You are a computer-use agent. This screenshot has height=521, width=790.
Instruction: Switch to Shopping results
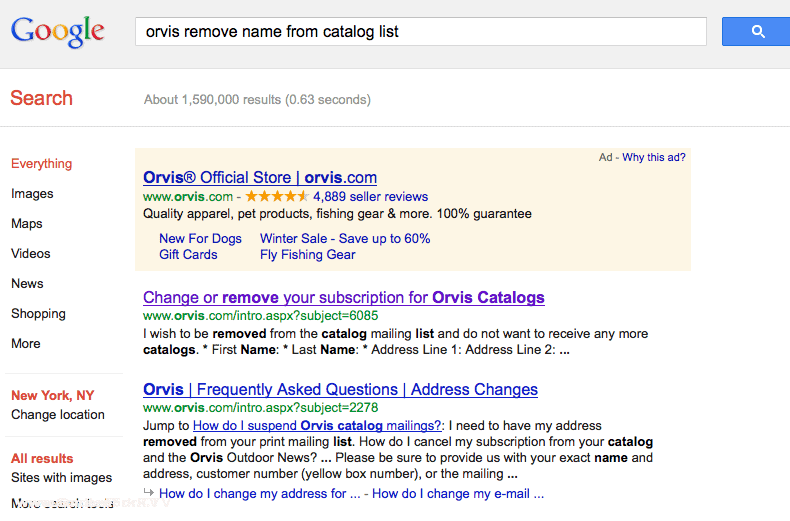point(38,314)
